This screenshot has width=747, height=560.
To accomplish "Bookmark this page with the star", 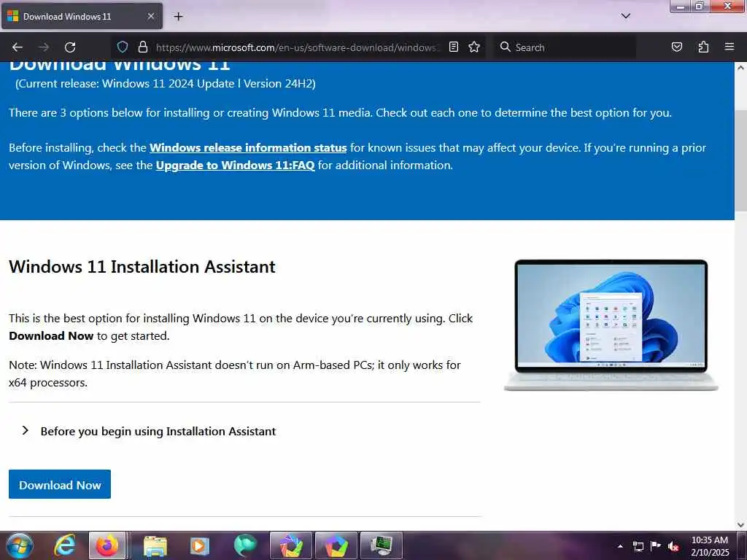I will [474, 47].
